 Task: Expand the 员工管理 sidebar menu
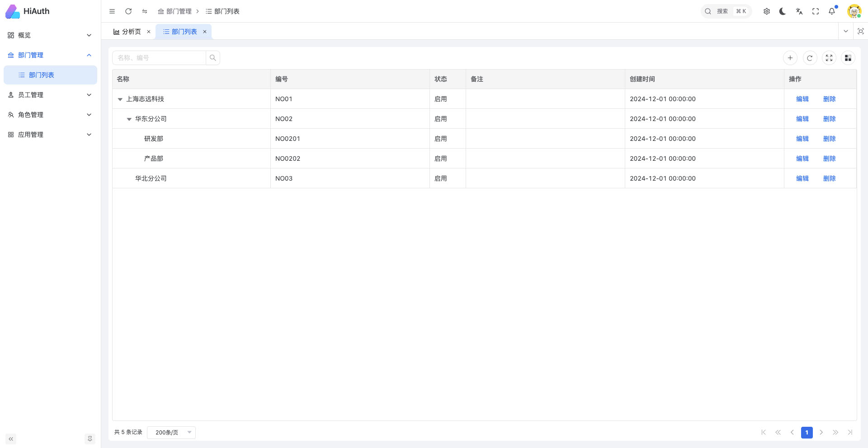[x=50, y=95]
